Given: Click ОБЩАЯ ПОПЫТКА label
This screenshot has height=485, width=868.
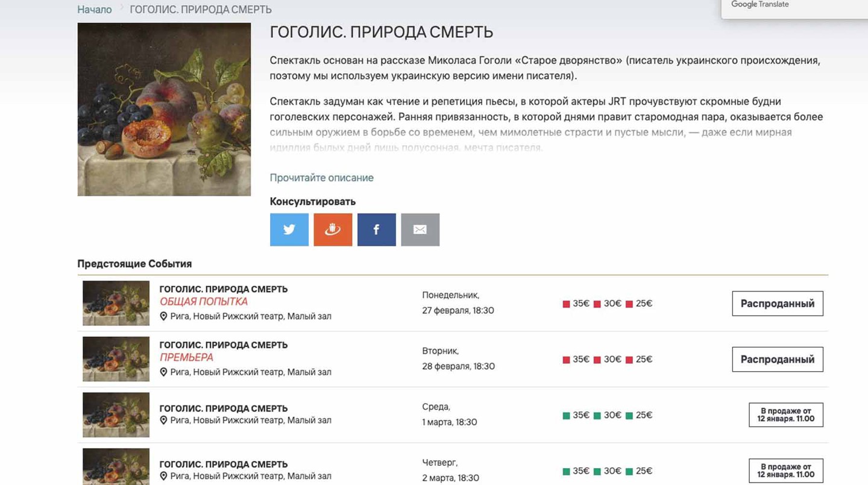Looking at the screenshot, I should coord(204,302).
